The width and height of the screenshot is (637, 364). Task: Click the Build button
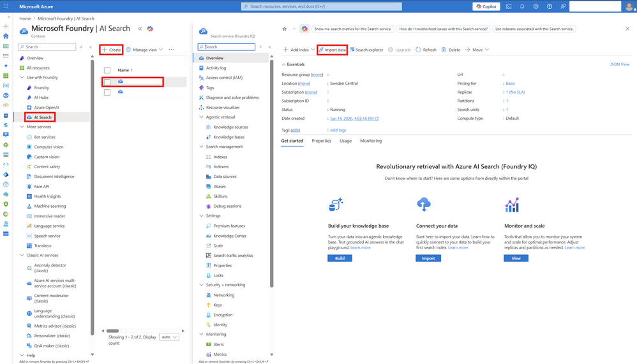340,258
